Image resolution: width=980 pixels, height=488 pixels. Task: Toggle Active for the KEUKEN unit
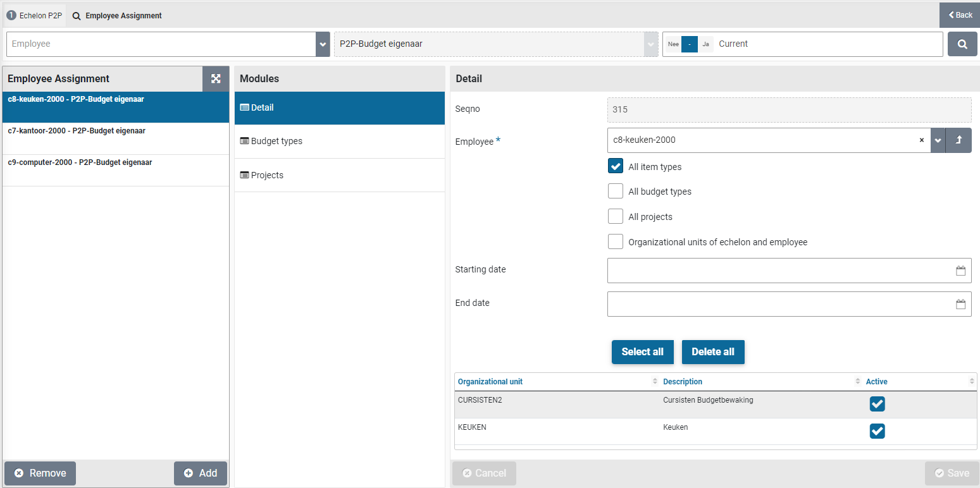(x=877, y=431)
